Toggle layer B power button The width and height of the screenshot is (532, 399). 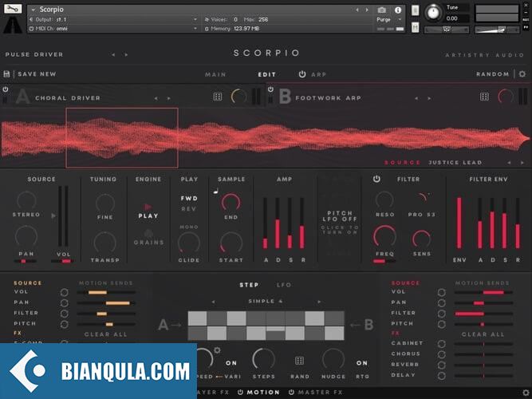point(270,89)
